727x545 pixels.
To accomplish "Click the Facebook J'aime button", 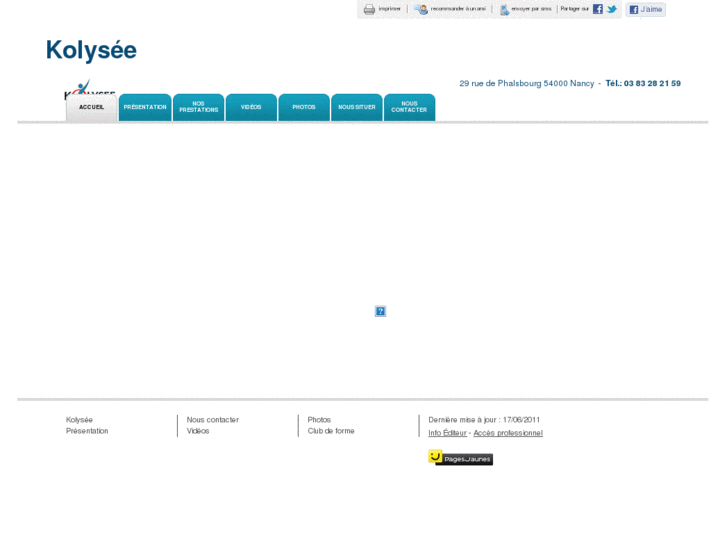I will 645,9.
